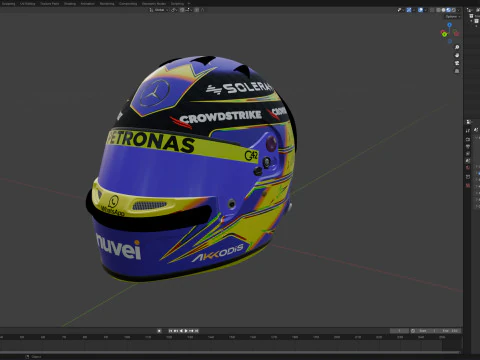The height and width of the screenshot is (360, 480).
Task: Jump to timeline end frame
Action: (197, 331)
